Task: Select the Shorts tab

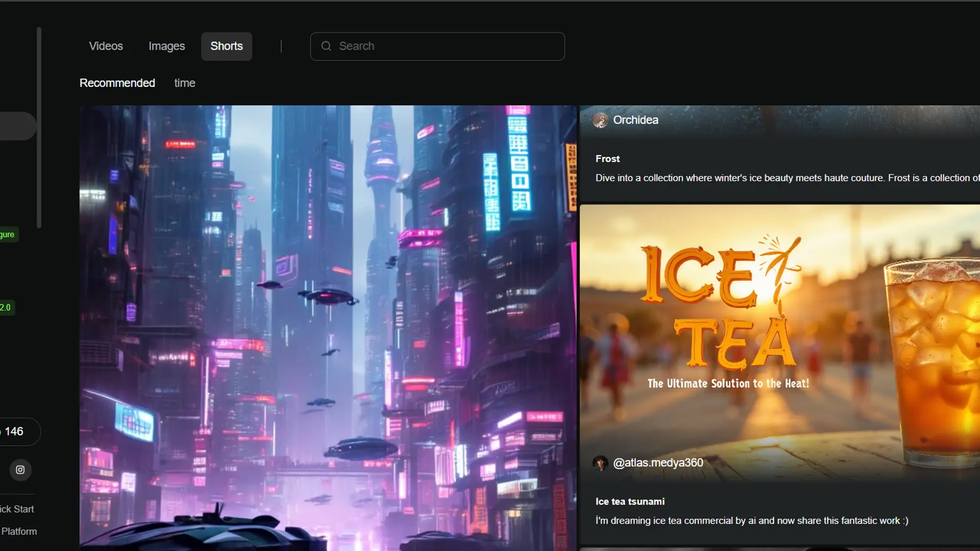Action: click(x=226, y=46)
